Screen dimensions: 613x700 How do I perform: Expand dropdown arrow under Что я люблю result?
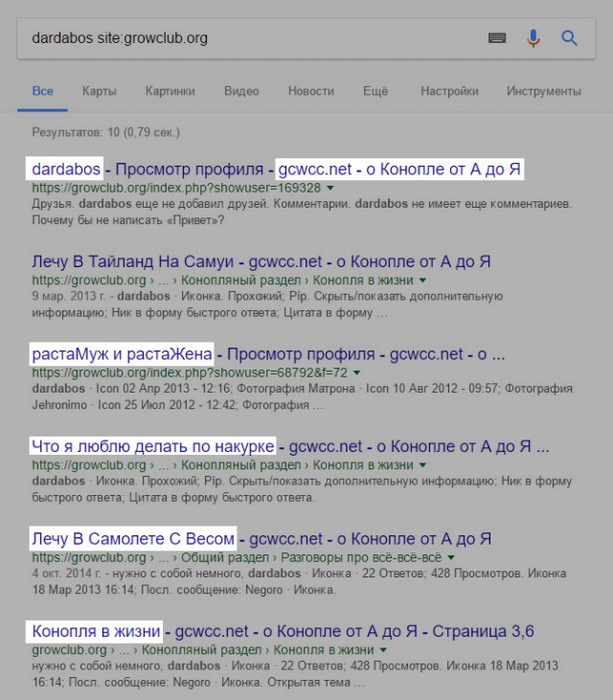point(422,465)
